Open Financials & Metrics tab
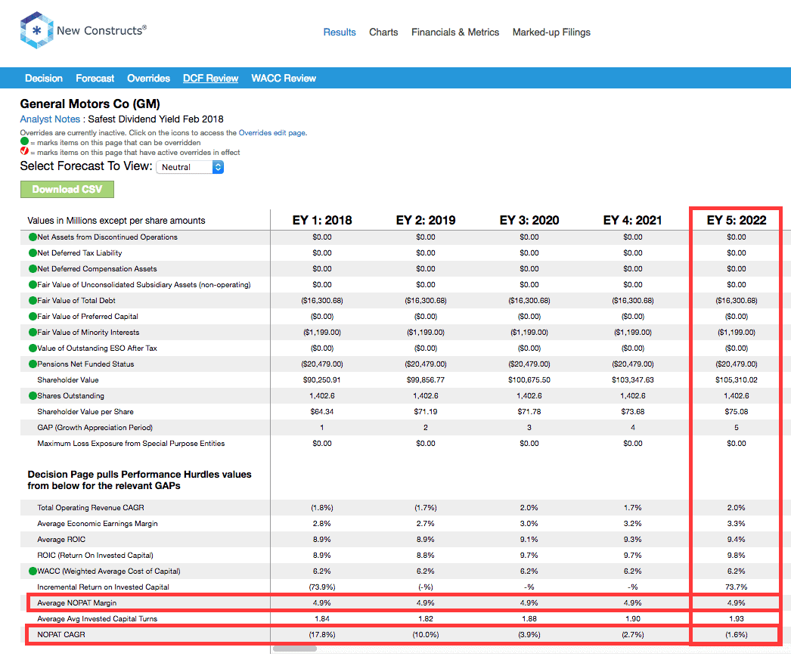This screenshot has height=672, width=791. tap(455, 33)
